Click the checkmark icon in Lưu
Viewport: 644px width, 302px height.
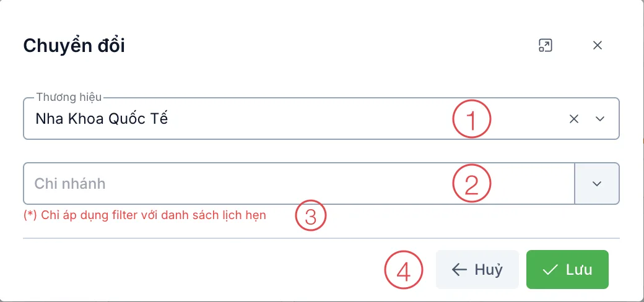(x=550, y=270)
